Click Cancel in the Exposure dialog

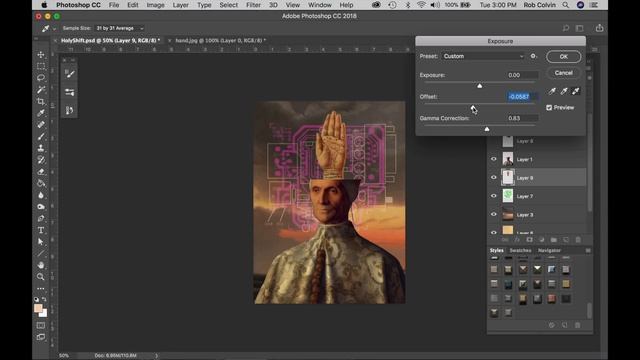click(x=563, y=73)
